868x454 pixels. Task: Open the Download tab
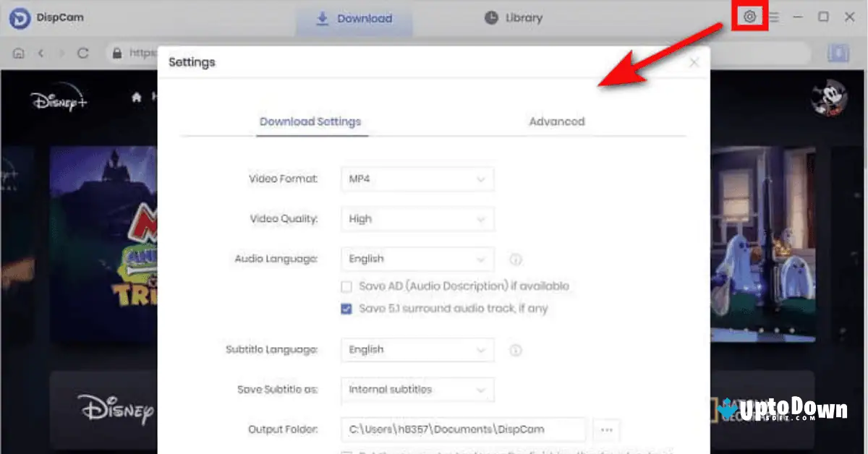click(x=354, y=18)
